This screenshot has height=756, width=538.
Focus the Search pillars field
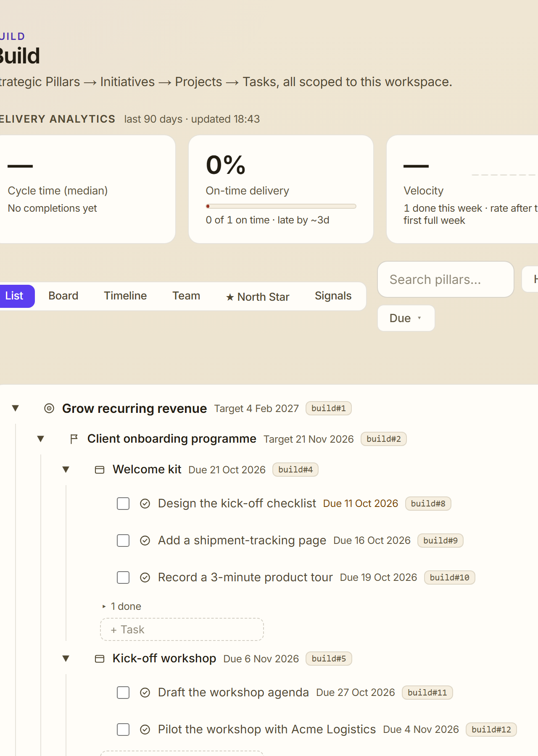coord(446,279)
